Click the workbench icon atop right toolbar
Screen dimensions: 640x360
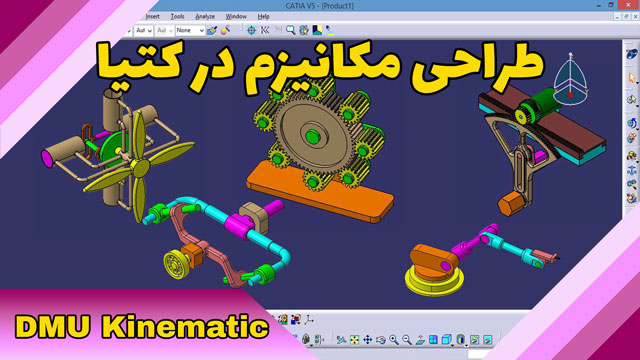tap(631, 54)
